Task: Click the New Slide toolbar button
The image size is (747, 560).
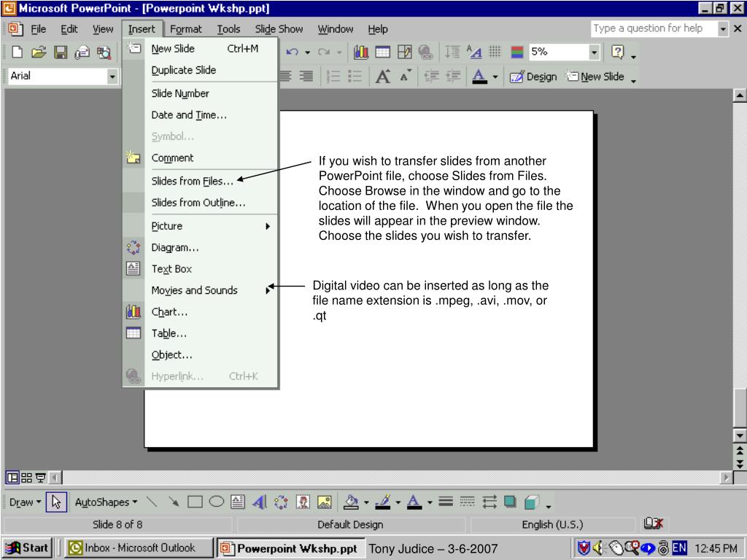Action: pos(596,77)
